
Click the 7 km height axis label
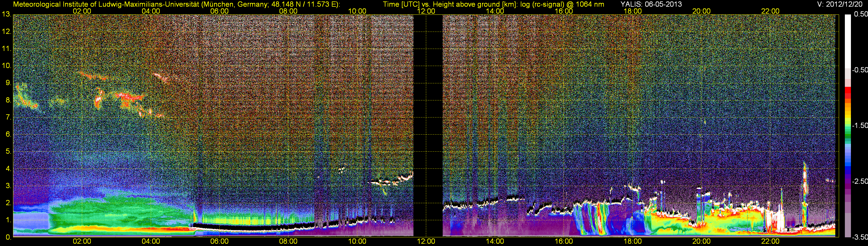(8, 117)
